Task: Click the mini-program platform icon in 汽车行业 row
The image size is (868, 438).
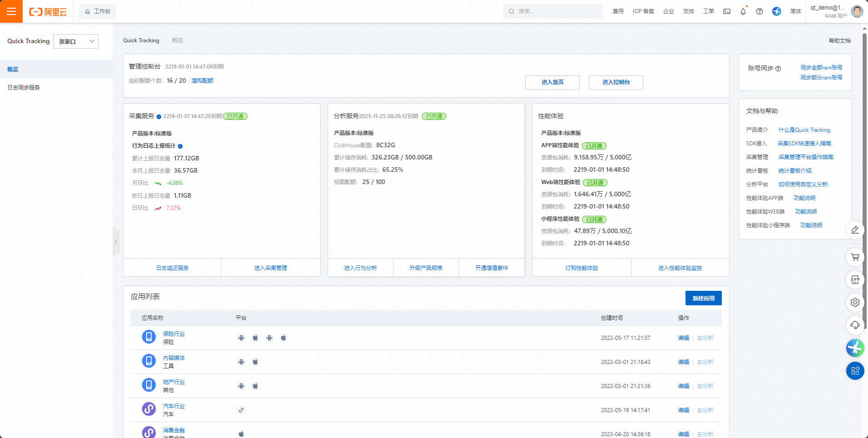Action: pyautogui.click(x=242, y=410)
